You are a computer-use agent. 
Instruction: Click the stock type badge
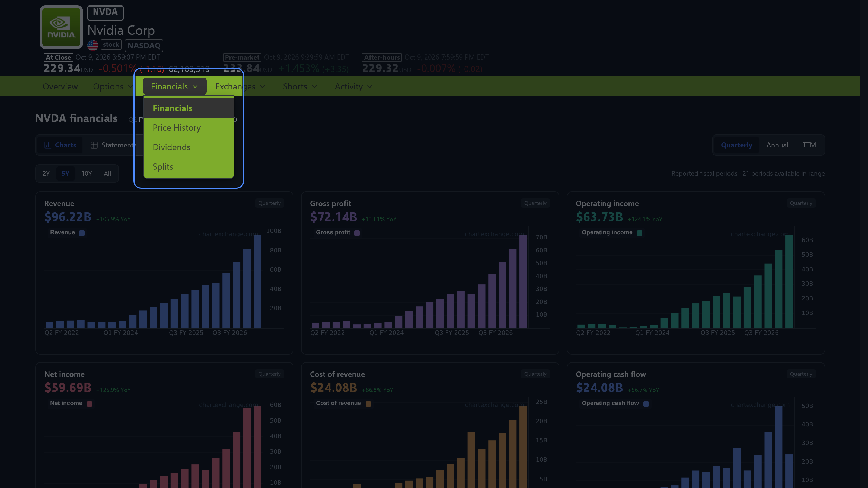click(x=111, y=44)
